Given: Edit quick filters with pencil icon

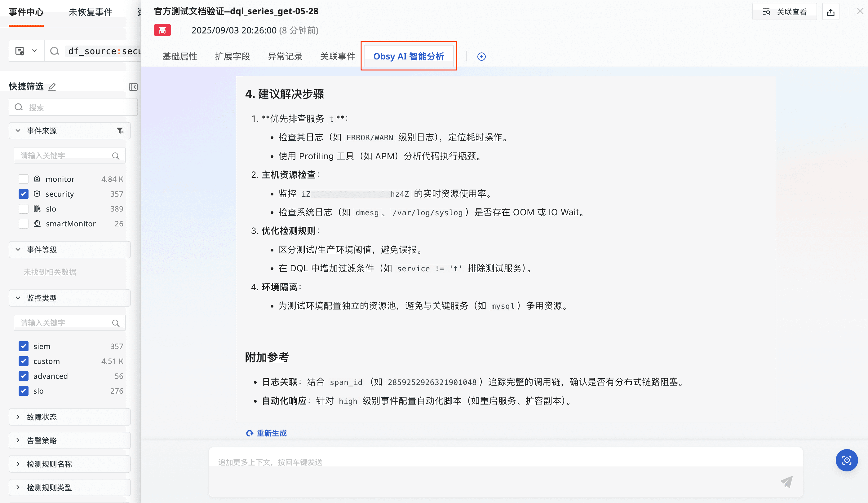Looking at the screenshot, I should [52, 87].
